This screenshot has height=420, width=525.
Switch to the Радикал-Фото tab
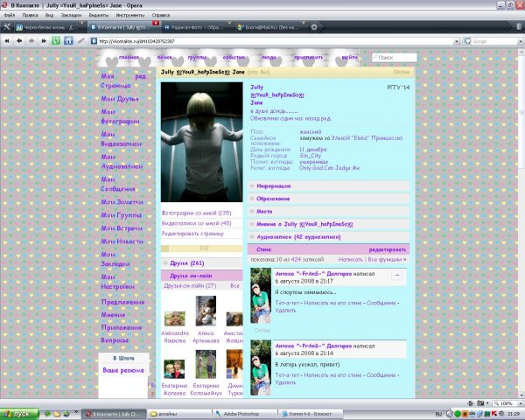click(196, 27)
